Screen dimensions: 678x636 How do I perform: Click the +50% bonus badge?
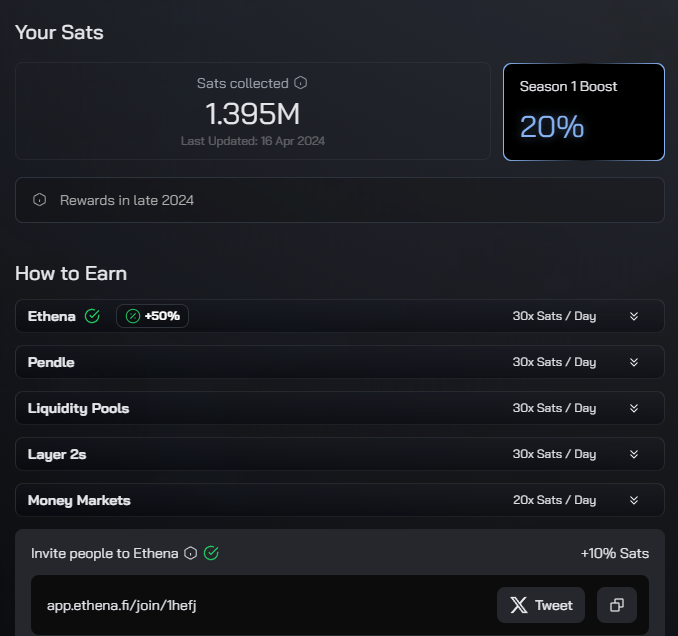[152, 316]
